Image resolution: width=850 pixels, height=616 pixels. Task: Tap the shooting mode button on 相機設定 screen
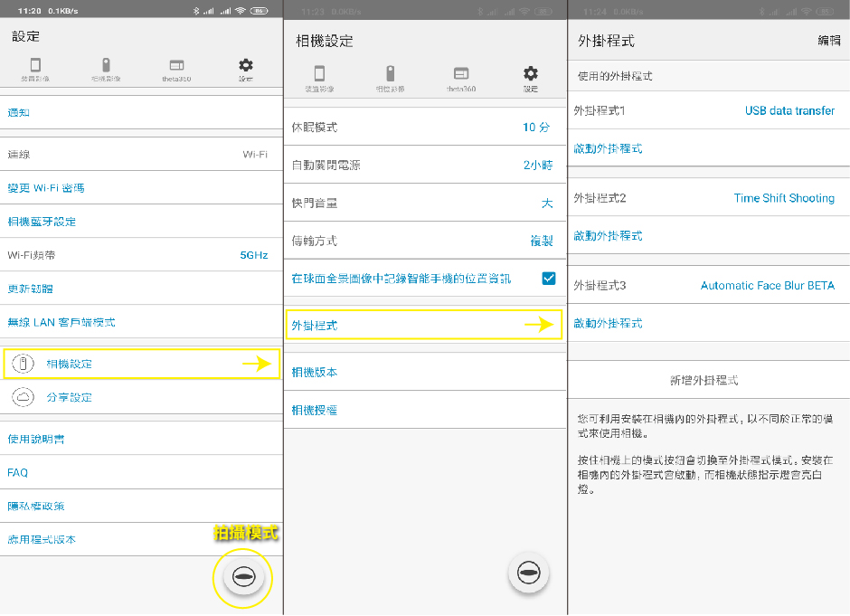coord(529,573)
